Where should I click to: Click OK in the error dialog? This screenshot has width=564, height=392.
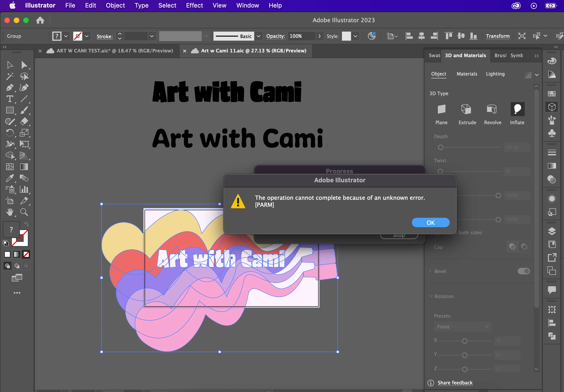point(430,222)
